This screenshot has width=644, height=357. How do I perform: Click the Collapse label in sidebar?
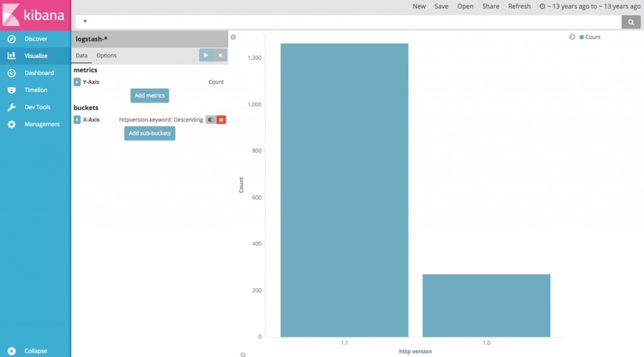pyautogui.click(x=36, y=351)
